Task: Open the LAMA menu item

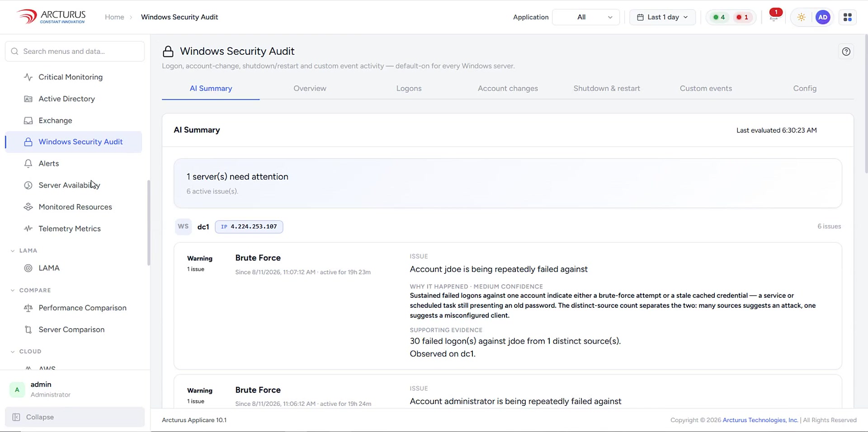Action: click(73, 268)
